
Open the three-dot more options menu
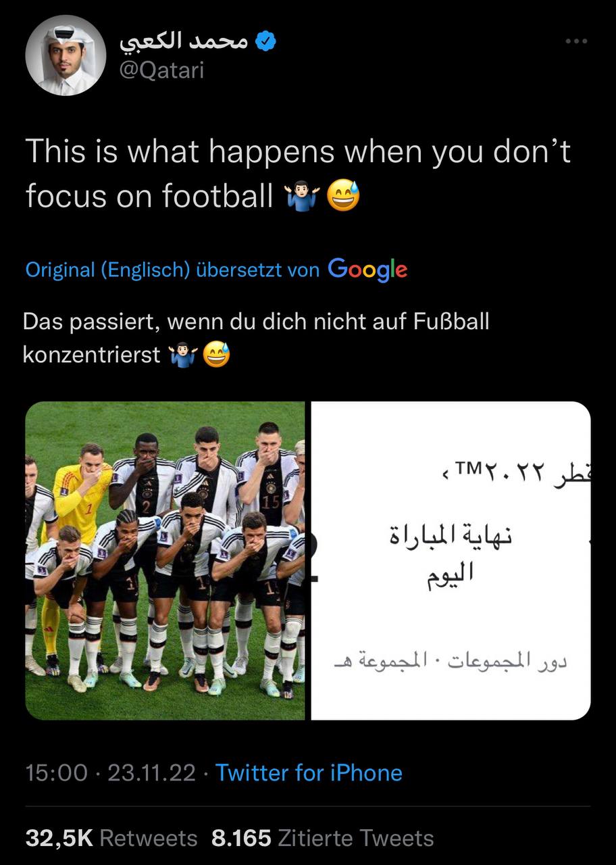(575, 41)
